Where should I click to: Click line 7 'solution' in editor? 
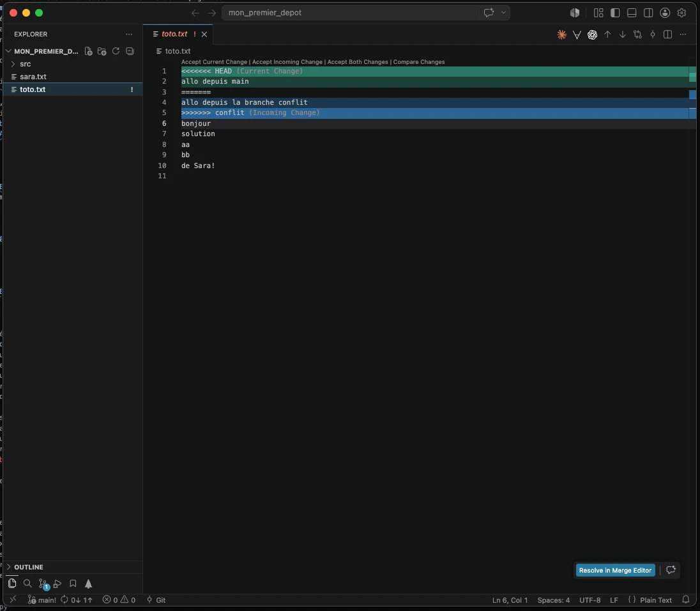click(198, 134)
